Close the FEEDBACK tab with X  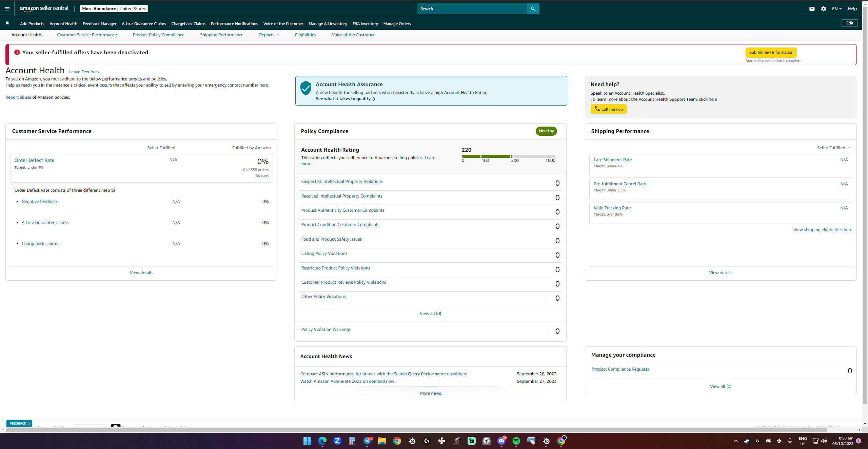[29, 424]
